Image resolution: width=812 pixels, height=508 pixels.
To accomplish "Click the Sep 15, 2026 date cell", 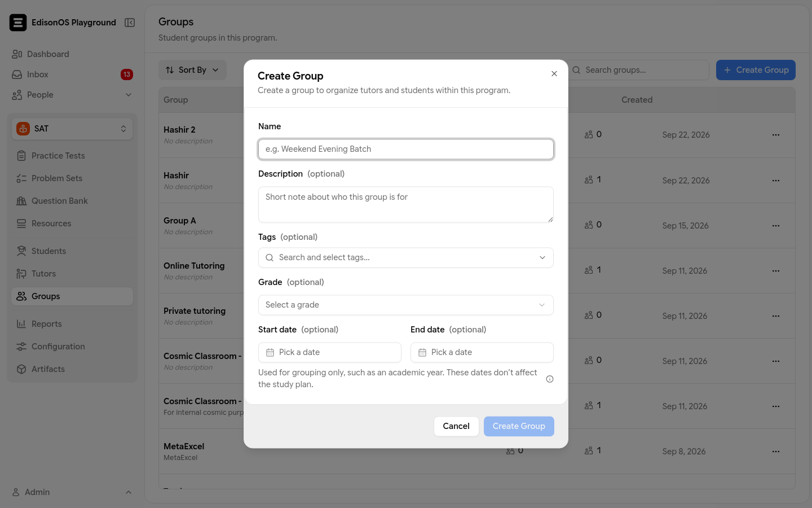I will pos(685,226).
